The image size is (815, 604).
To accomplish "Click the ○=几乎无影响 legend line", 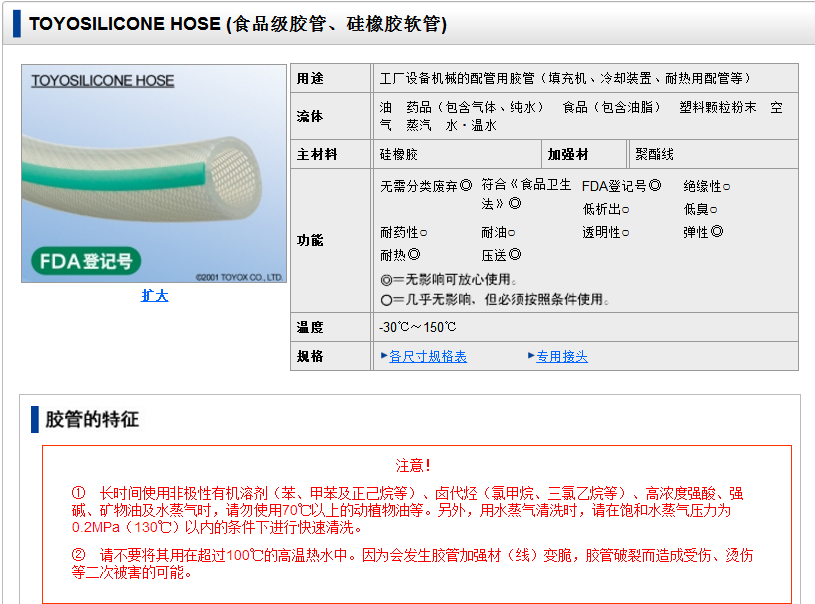I will point(495,299).
